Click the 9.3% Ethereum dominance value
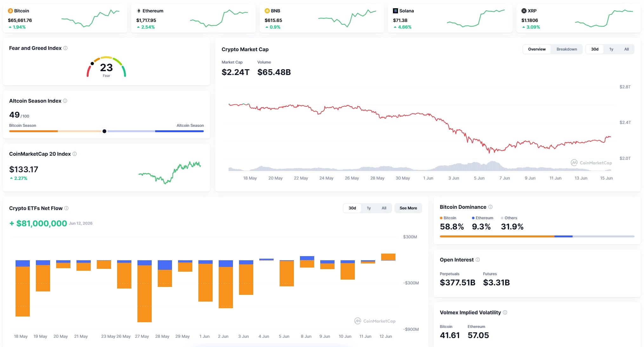Screen dimensions: 644x347 click(481, 227)
